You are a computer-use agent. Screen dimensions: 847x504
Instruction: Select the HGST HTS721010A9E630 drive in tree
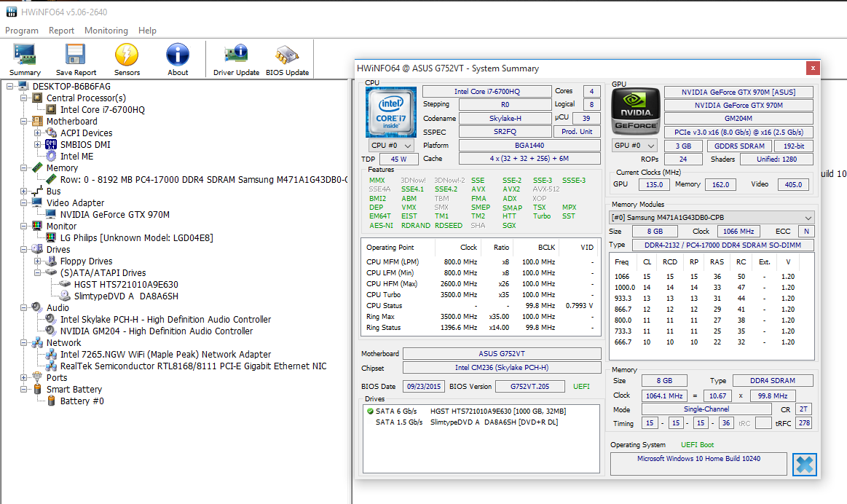tap(126, 285)
